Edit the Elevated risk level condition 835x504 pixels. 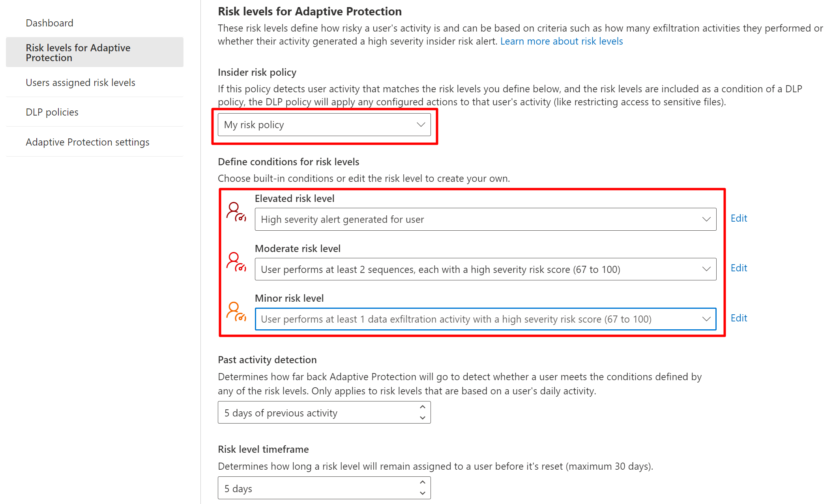(x=739, y=218)
